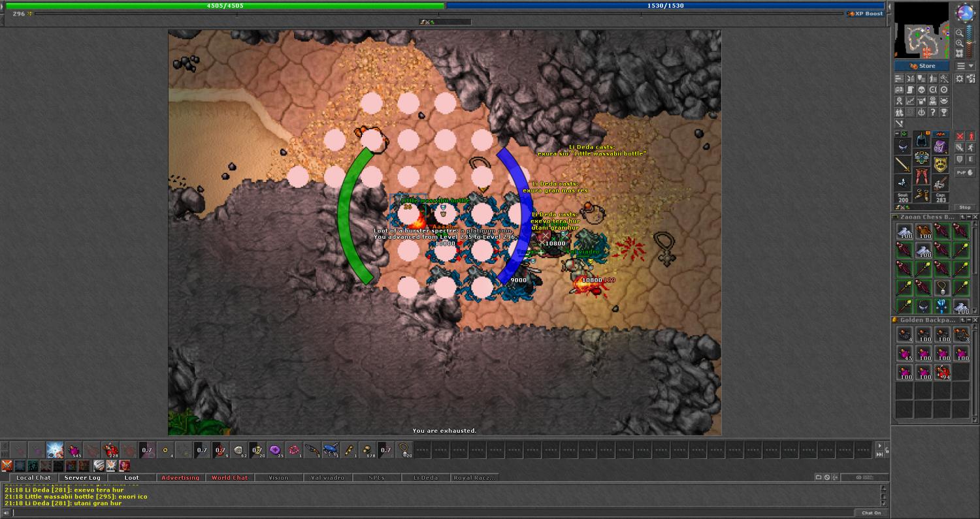Toggle chase opponent running figure
980x519 pixels.
pyautogui.click(x=972, y=148)
